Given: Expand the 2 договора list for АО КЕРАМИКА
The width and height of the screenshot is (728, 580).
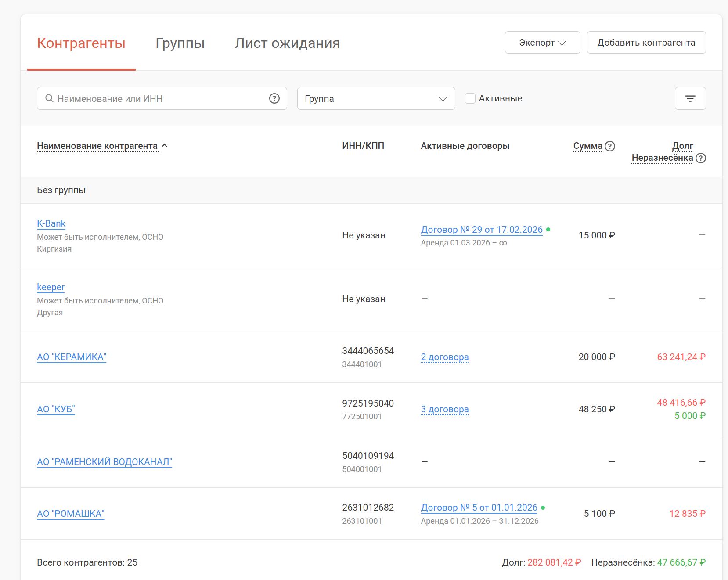Looking at the screenshot, I should (x=444, y=357).
